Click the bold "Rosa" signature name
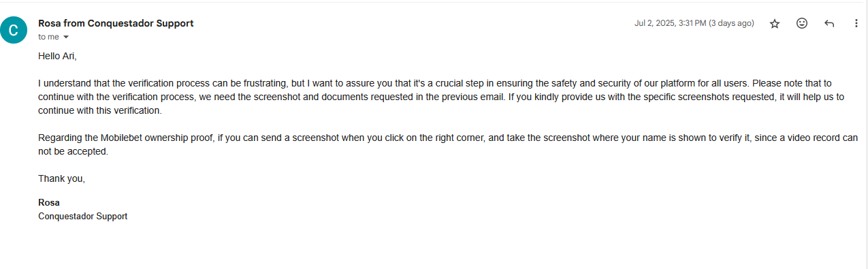Image resolution: width=868 pixels, height=269 pixels. point(49,202)
